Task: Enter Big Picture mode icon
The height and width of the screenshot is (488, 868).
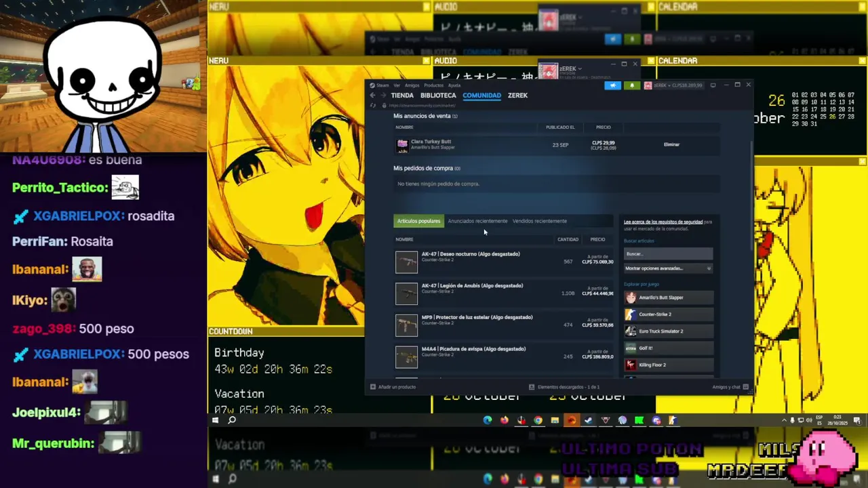Action: pos(713,85)
